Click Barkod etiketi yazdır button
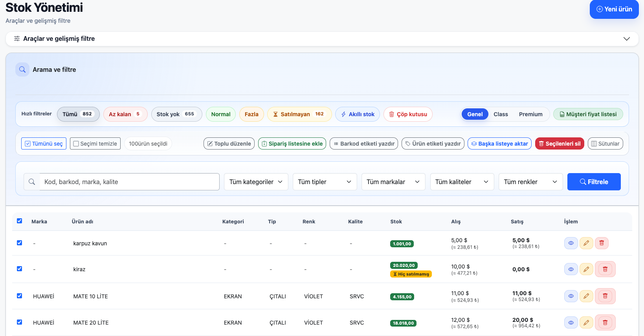 click(364, 144)
